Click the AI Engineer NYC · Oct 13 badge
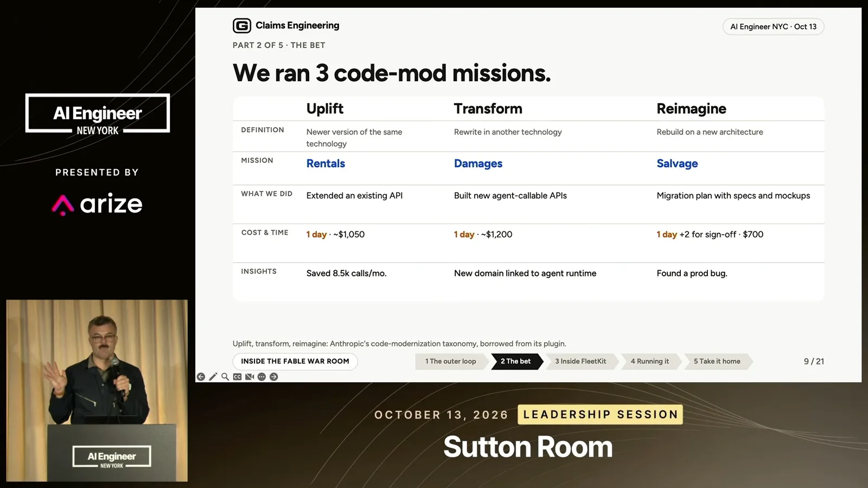Screen dimensions: 868x488 point(773,27)
